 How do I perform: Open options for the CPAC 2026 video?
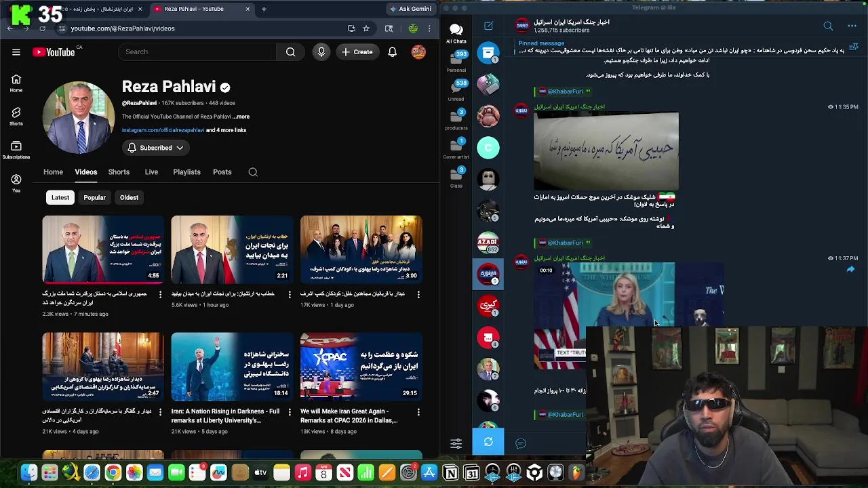pyautogui.click(x=418, y=411)
